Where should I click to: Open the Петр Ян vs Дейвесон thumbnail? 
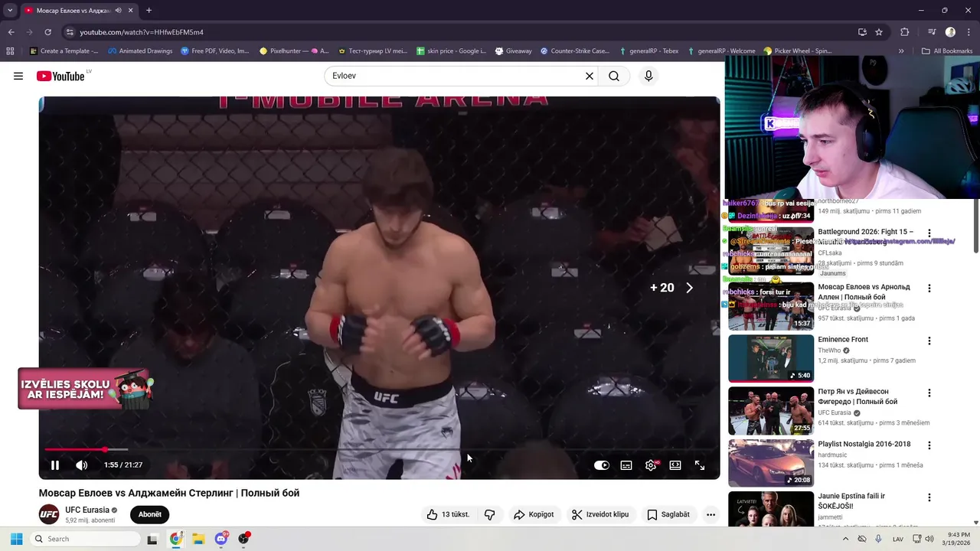coord(771,410)
